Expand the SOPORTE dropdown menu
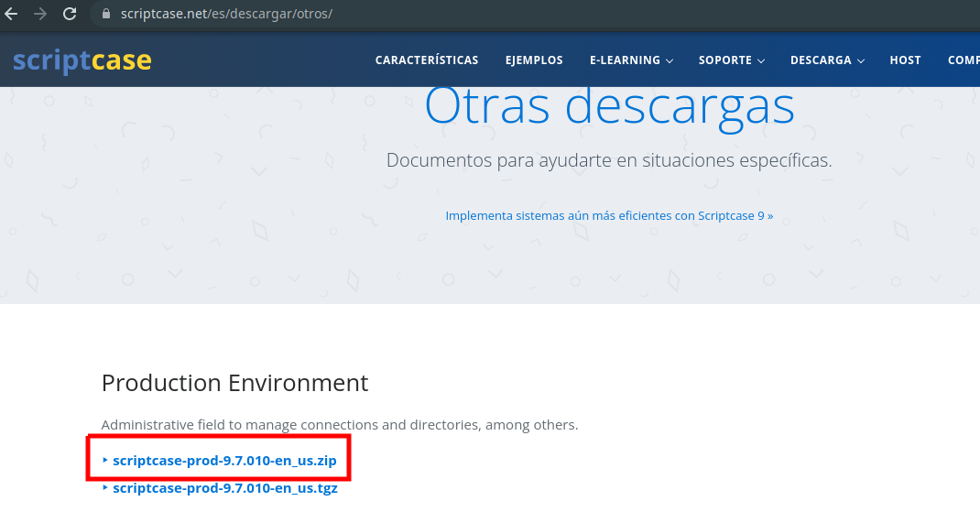980x512 pixels. tap(731, 60)
